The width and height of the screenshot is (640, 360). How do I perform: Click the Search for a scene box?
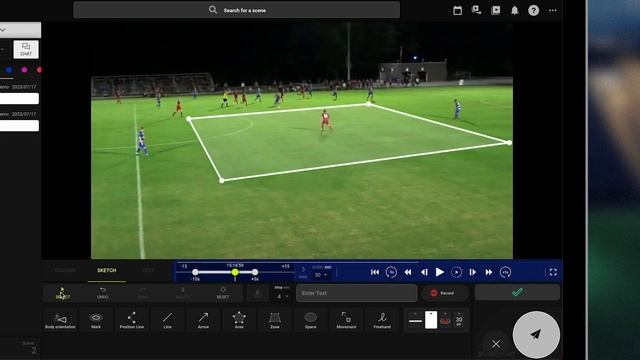pos(237,10)
